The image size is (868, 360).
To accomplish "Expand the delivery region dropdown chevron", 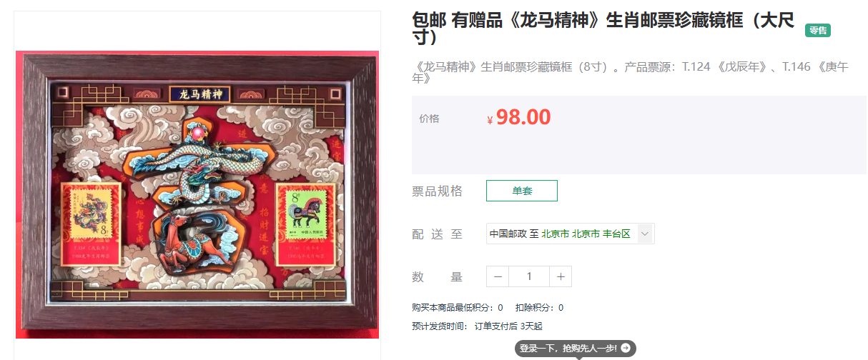I will pos(645,234).
